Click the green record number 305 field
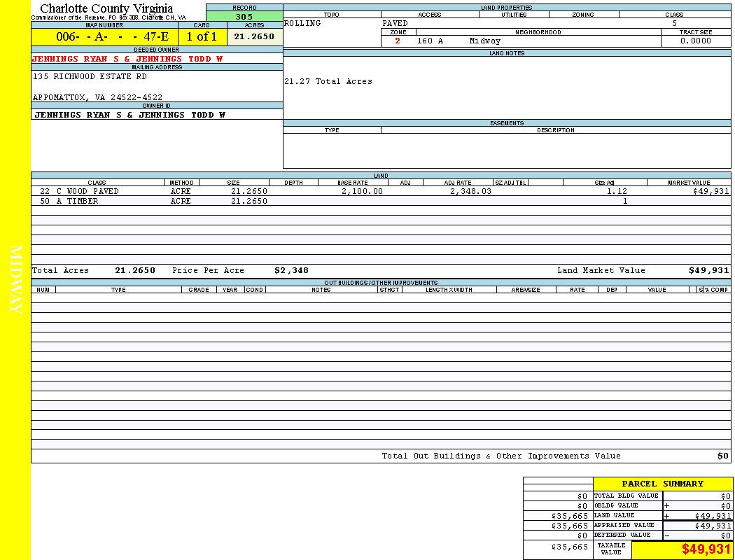Screen dimensions: 735x560 coord(244,17)
